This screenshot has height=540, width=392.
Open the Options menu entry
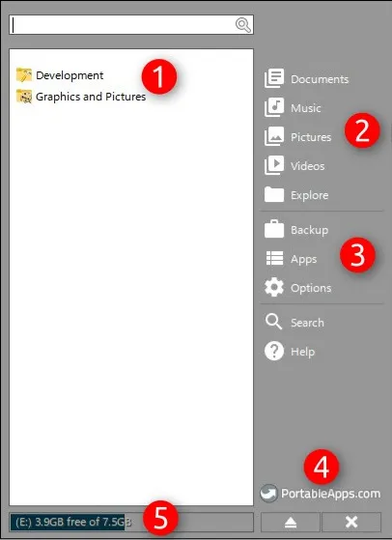pyautogui.click(x=311, y=288)
